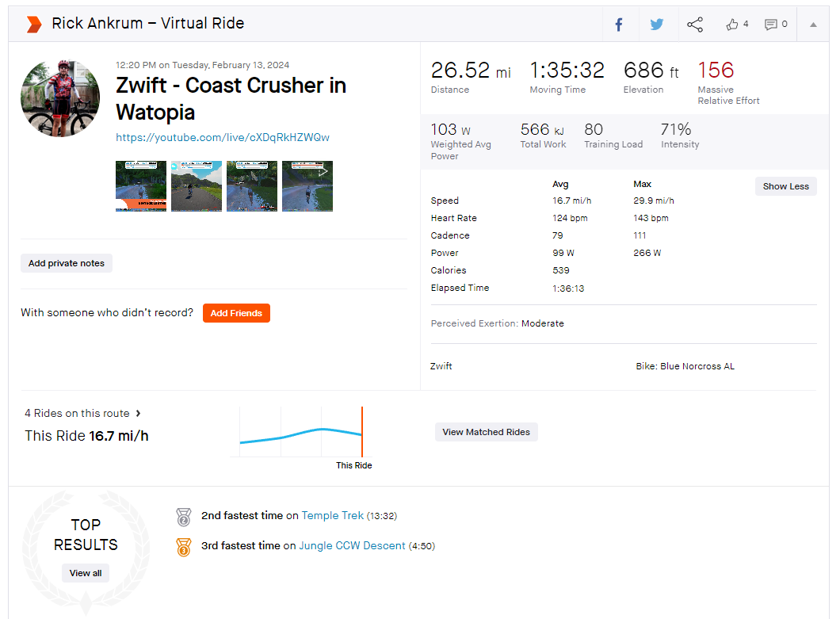Screen dimensions: 840x619
Task: Click the silver 2nd place medal icon
Action: click(x=184, y=518)
